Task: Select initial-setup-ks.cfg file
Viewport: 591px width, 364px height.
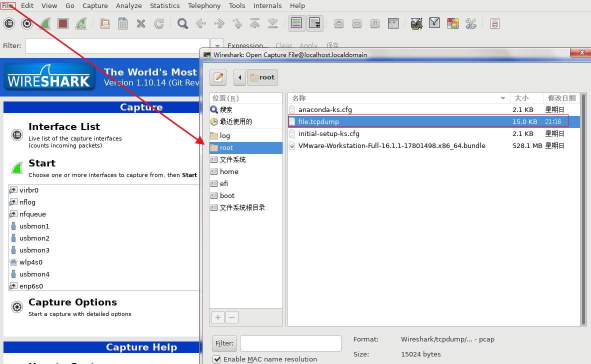Action: click(x=434, y=134)
